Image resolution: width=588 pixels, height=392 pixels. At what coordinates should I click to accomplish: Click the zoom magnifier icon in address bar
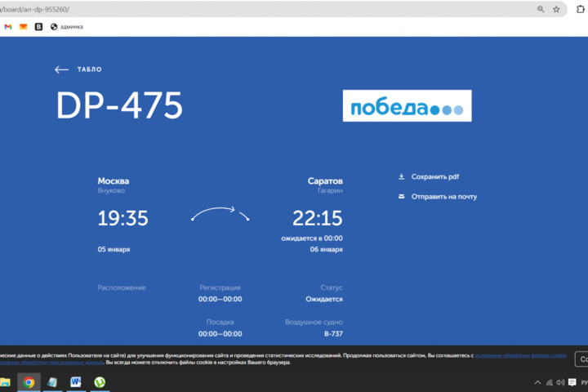[x=541, y=9]
